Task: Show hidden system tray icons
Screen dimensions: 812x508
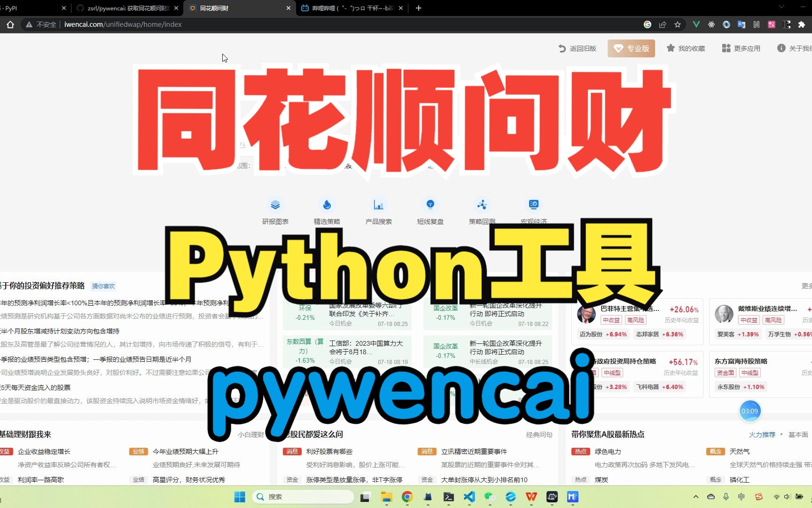Action: [696, 497]
